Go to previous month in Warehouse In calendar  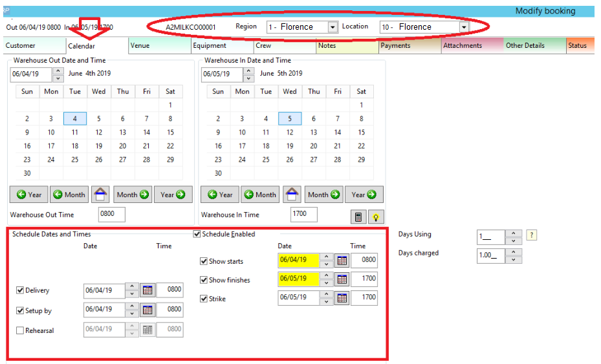point(260,194)
